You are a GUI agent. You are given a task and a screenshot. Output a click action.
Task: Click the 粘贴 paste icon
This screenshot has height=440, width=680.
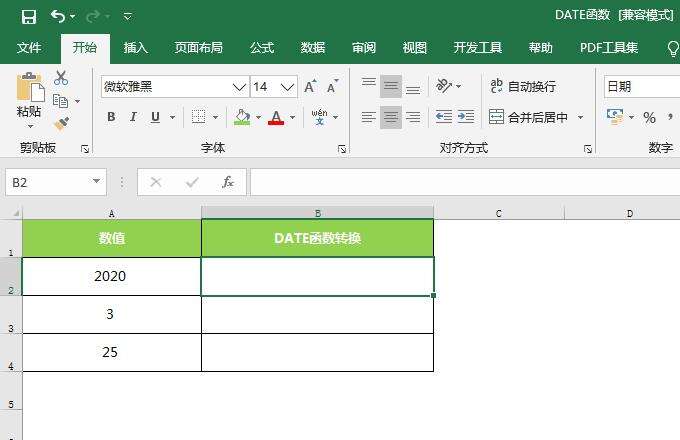[30, 87]
